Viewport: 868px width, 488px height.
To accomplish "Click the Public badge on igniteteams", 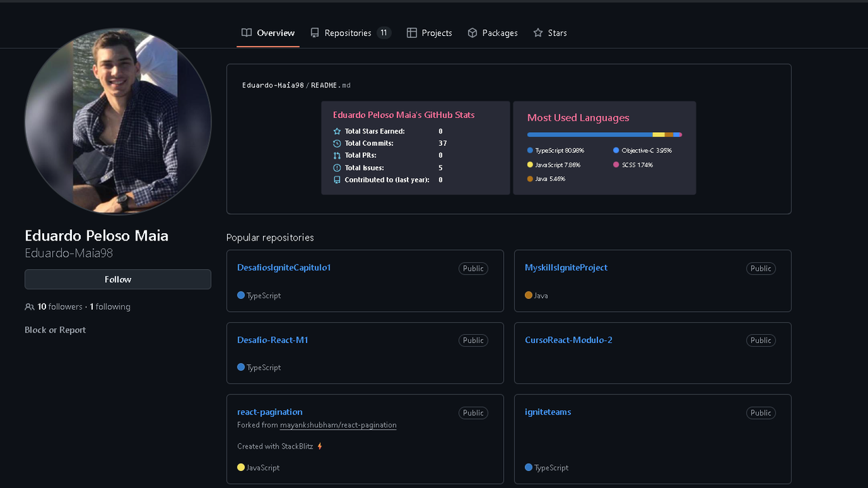I will pyautogui.click(x=761, y=413).
